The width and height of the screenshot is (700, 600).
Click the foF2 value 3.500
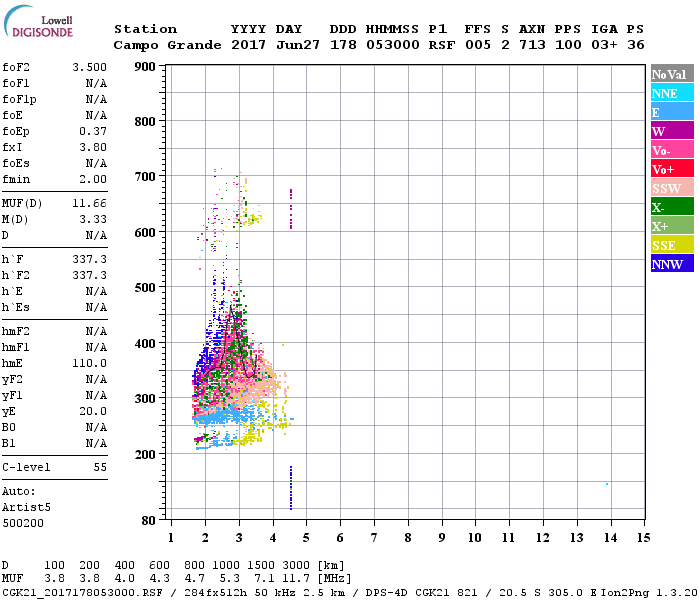(89, 65)
